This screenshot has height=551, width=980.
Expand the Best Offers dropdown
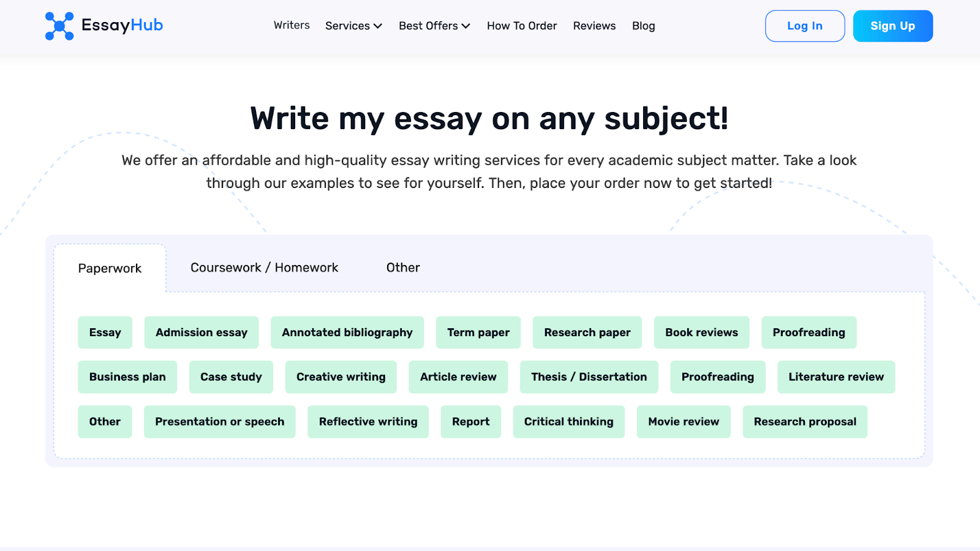click(434, 26)
